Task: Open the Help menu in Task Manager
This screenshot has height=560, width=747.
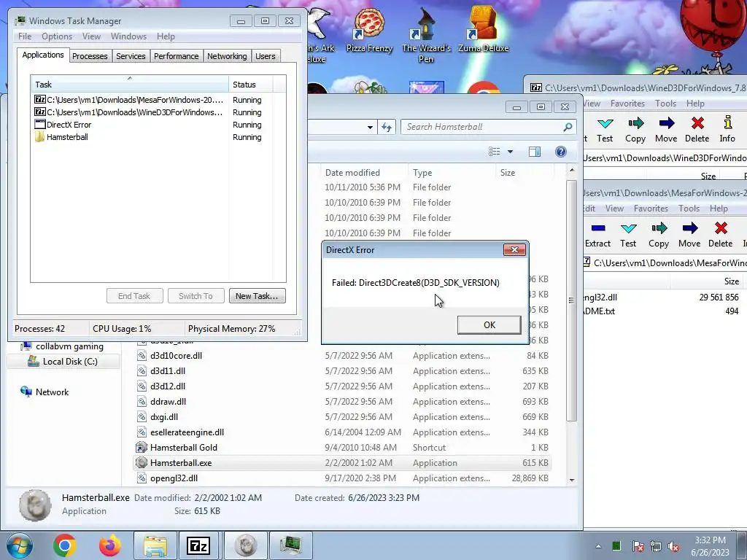Action: 166,36
